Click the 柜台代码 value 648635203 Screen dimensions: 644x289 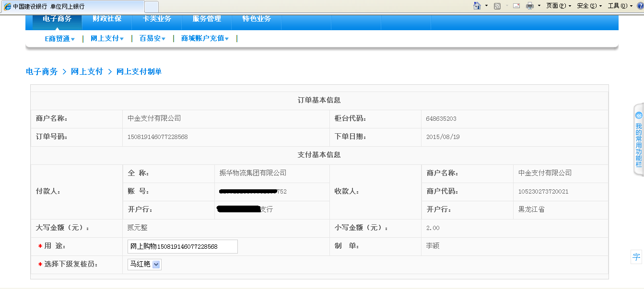coord(441,119)
